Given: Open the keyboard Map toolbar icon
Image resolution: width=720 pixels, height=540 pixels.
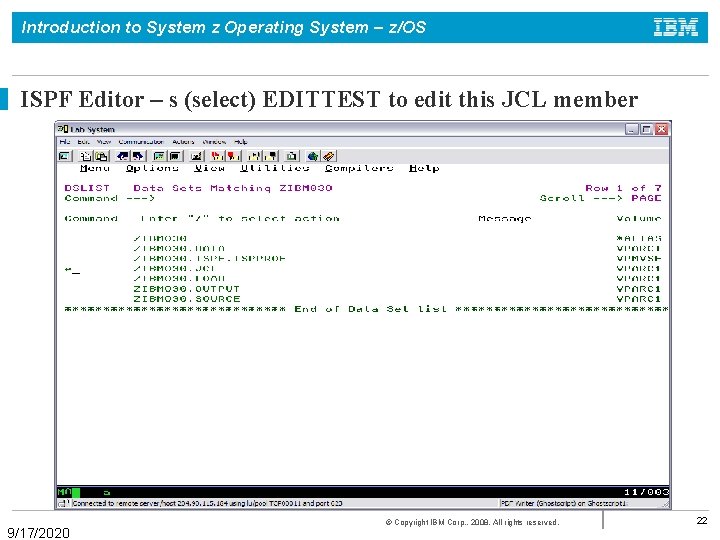Looking at the screenshot, I should click(197, 156).
